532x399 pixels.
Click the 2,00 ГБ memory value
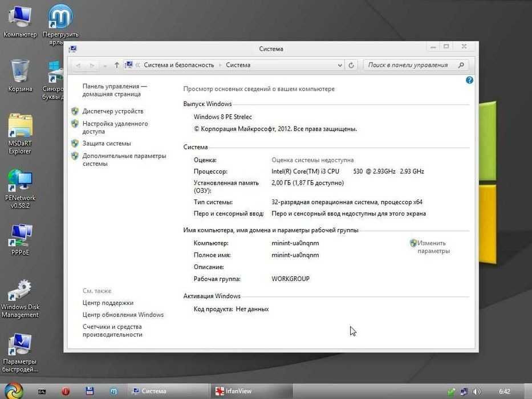click(307, 183)
